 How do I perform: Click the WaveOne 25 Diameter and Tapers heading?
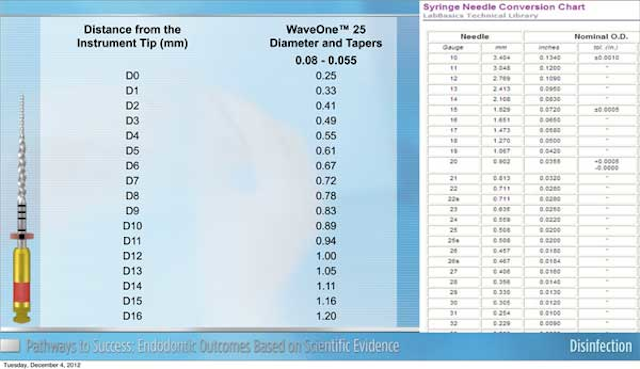[326, 36]
